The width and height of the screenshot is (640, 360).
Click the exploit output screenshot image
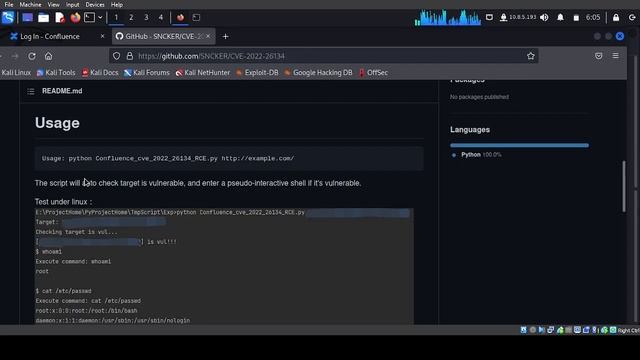point(224,266)
